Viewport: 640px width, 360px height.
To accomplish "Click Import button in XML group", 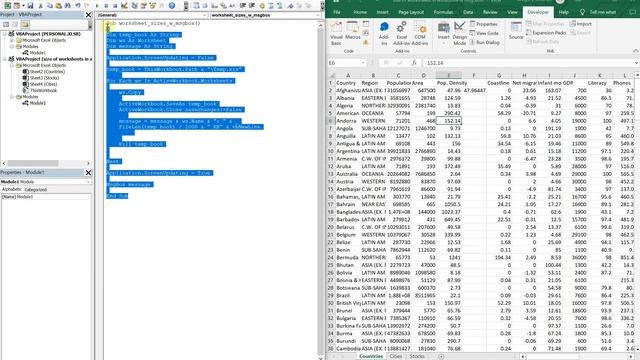I will [581, 24].
